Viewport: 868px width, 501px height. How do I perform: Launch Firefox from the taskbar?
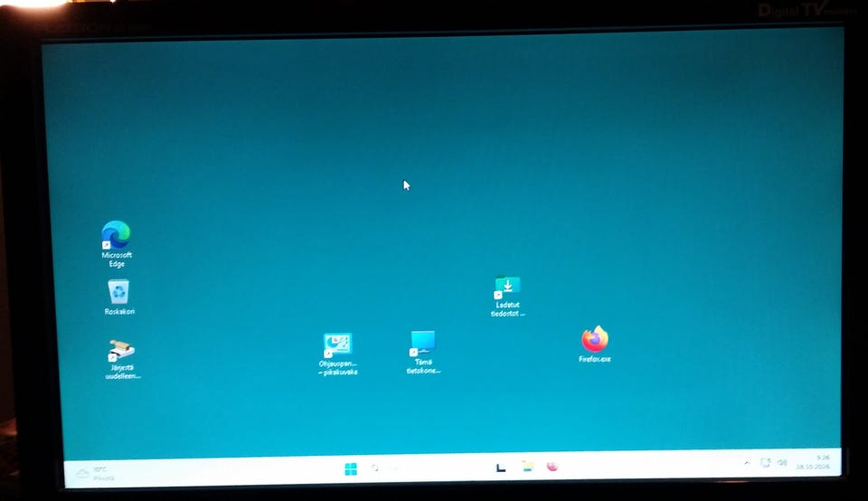[x=552, y=466]
